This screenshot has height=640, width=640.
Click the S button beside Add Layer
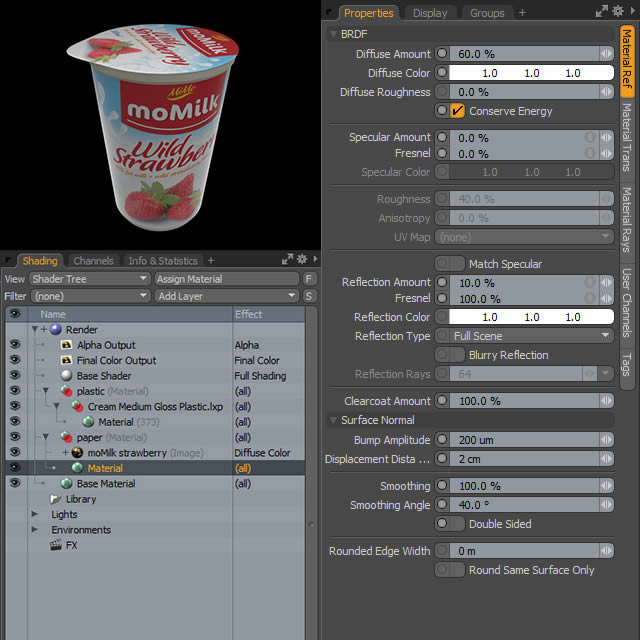[309, 296]
